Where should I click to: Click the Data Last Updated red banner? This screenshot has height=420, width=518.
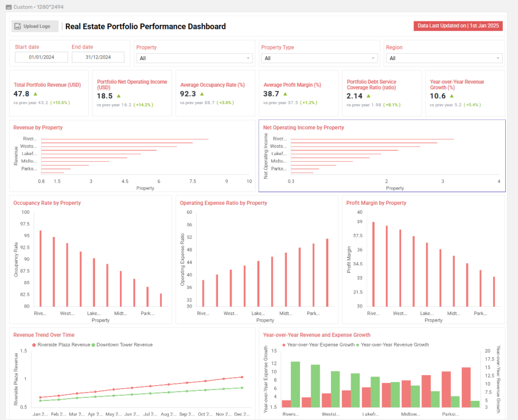(458, 26)
